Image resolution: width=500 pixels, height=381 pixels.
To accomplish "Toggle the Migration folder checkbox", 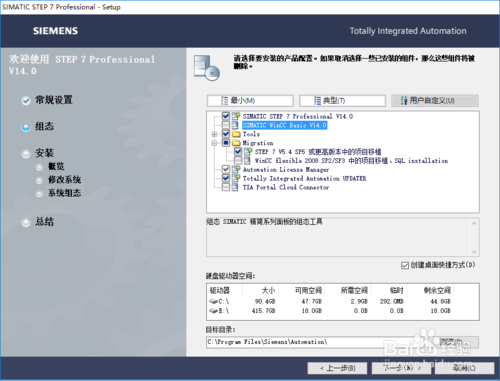I will pos(226,143).
